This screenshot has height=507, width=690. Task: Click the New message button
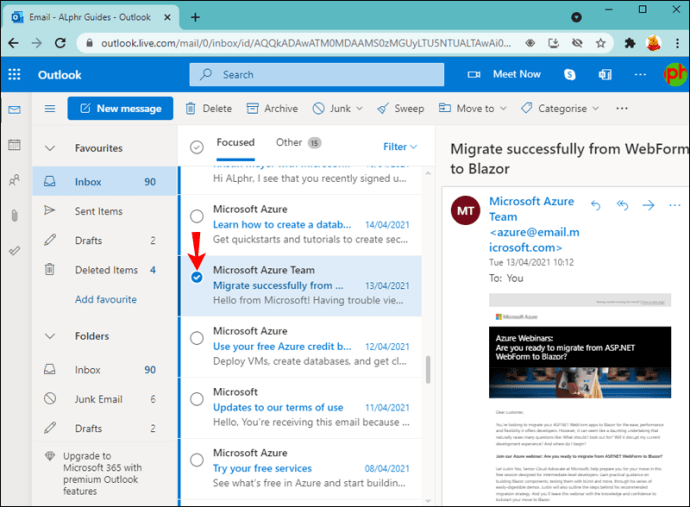click(120, 109)
